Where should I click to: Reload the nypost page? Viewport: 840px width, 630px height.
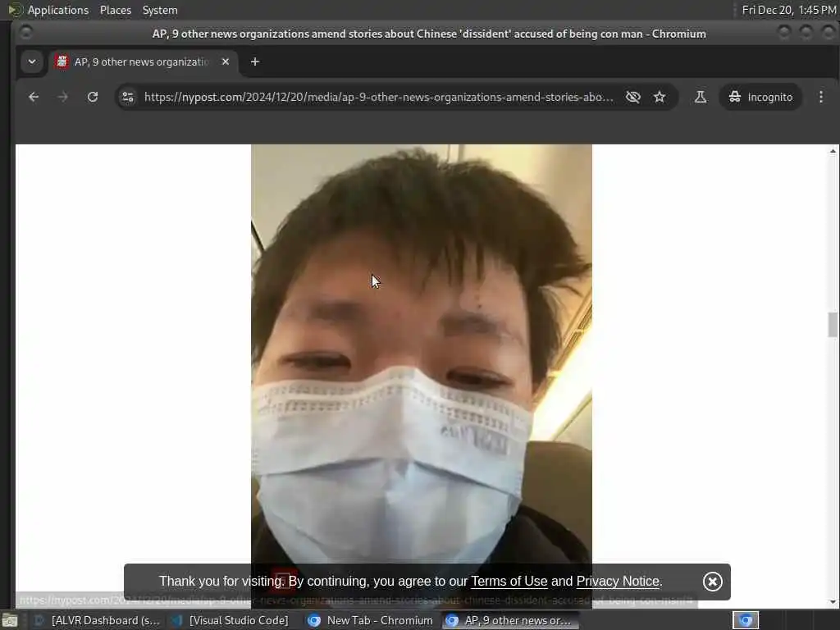pyautogui.click(x=93, y=97)
